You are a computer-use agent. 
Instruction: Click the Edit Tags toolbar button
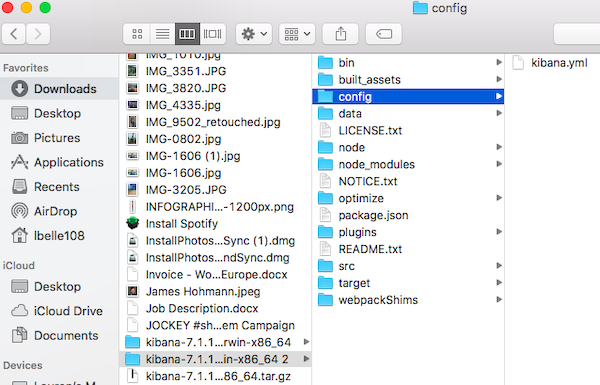pyautogui.click(x=384, y=34)
